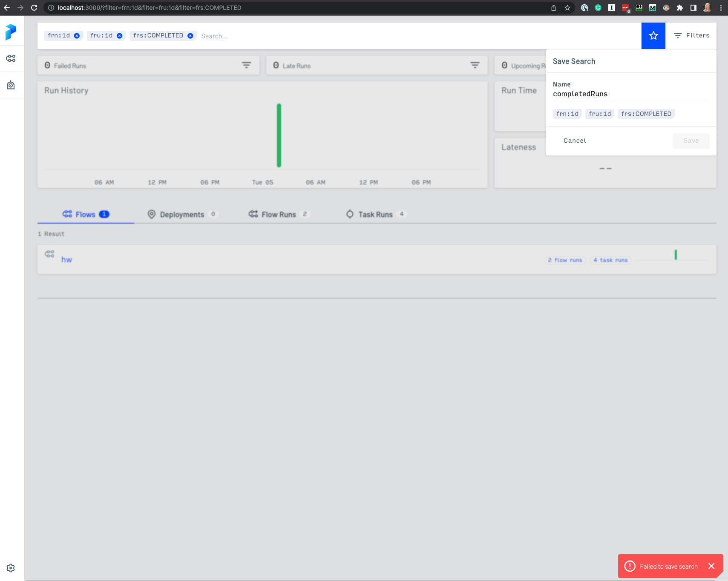Open the Filters panel

(691, 35)
